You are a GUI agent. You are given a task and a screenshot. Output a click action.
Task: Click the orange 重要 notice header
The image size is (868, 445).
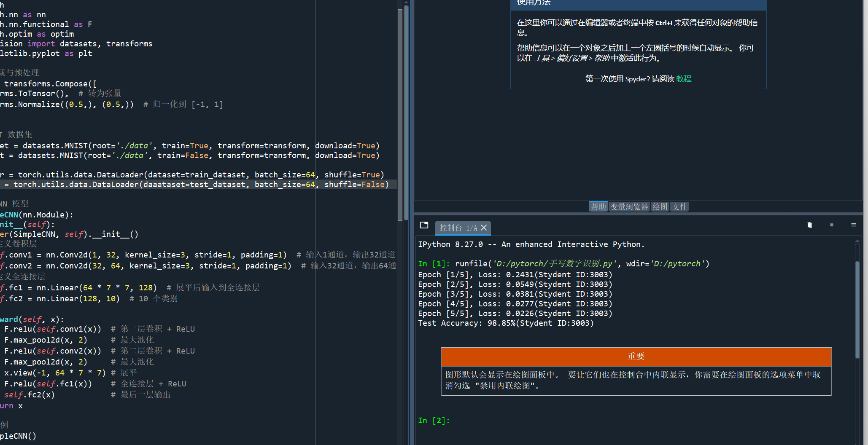point(636,357)
